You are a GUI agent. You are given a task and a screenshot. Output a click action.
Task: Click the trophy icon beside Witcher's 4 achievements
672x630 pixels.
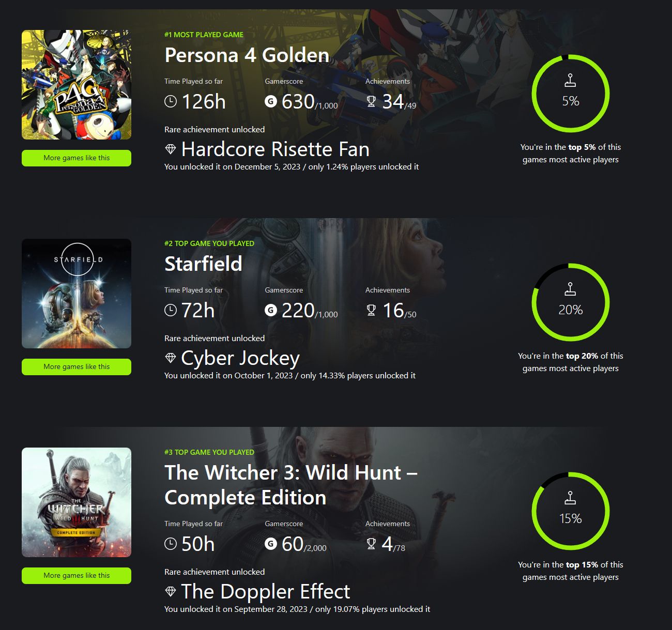tap(371, 544)
